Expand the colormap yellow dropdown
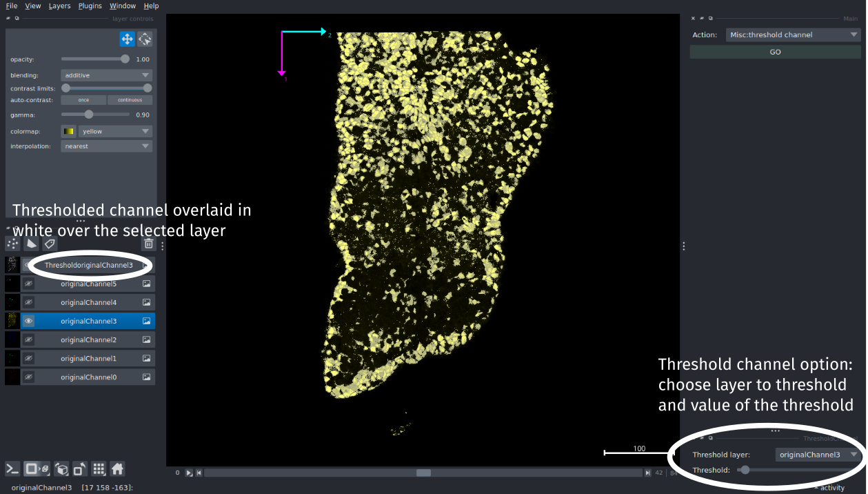Screen dimensions: 868x494 (114, 131)
